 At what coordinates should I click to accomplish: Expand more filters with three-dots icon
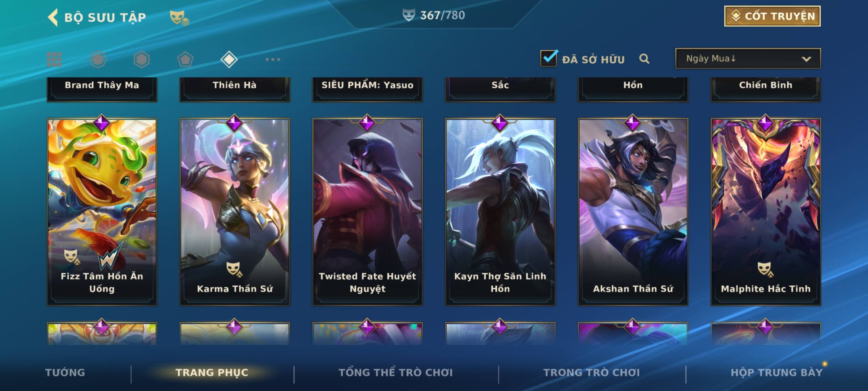(x=273, y=59)
